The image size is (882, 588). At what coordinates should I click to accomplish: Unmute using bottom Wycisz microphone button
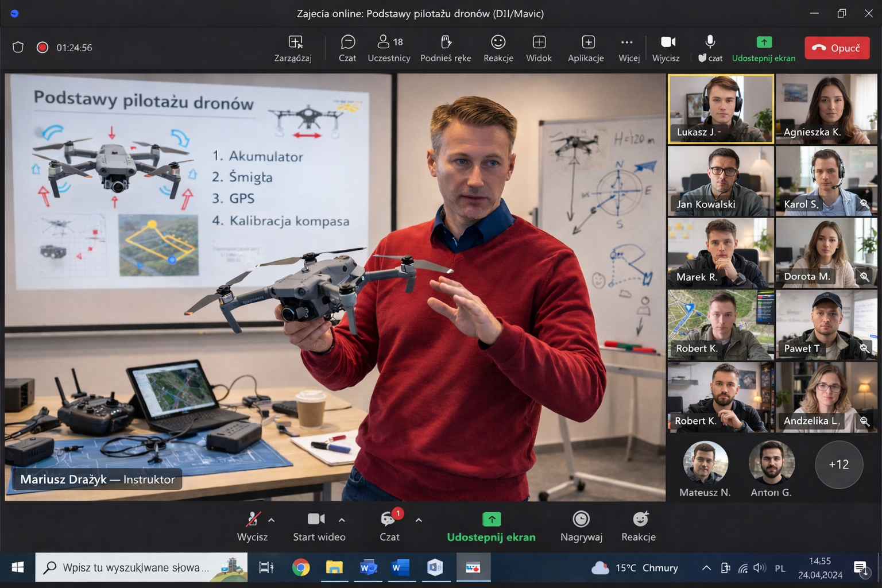(253, 527)
